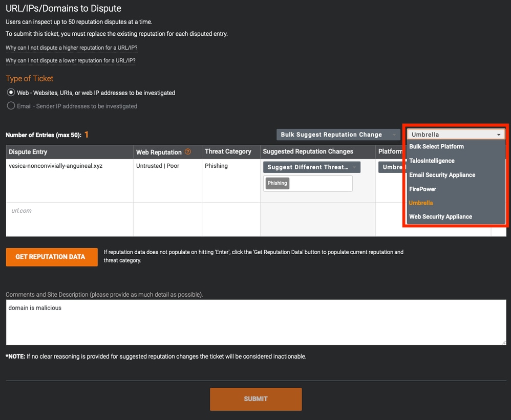Click the Submit button
The image size is (511, 420).
(255, 399)
